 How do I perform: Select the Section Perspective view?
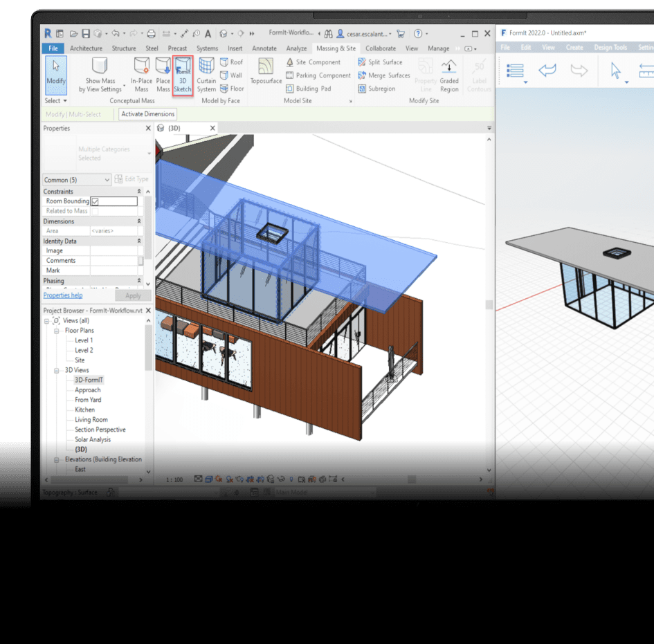100,430
